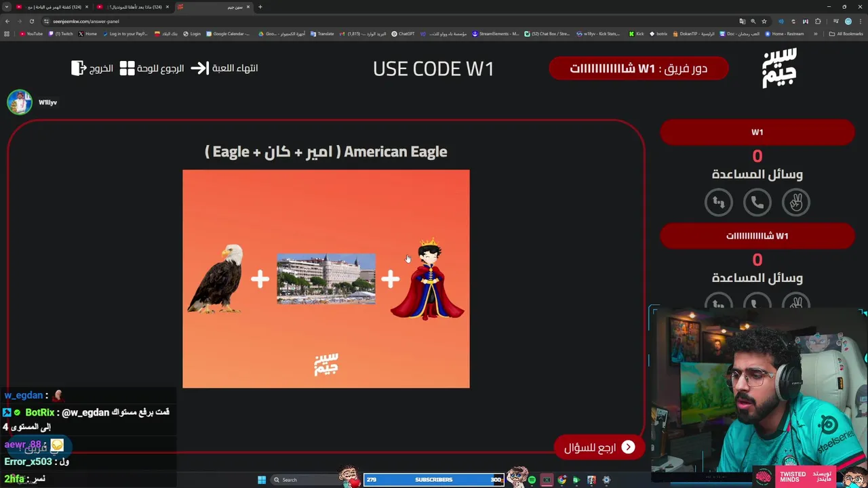Switch to first YouTube tab (كشفة الهمر)
868x488 pixels.
(52, 7)
